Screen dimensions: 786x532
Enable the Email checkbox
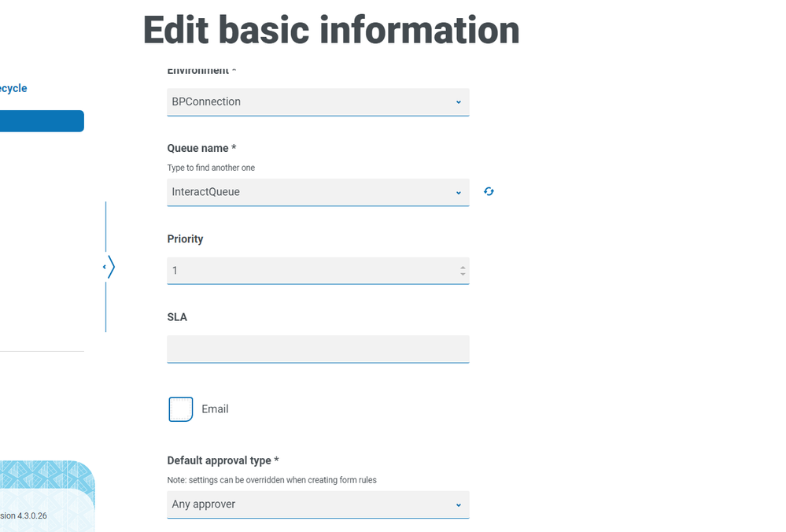click(181, 409)
